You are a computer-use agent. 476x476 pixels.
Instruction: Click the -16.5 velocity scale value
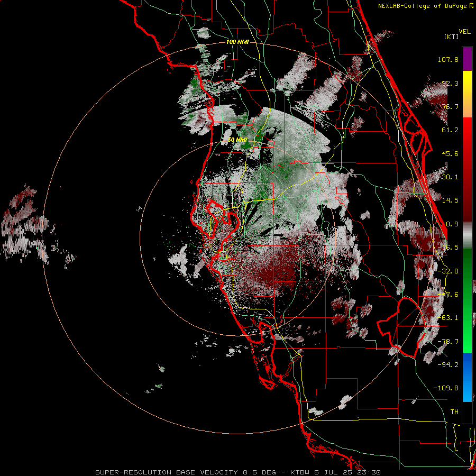tap(448, 248)
